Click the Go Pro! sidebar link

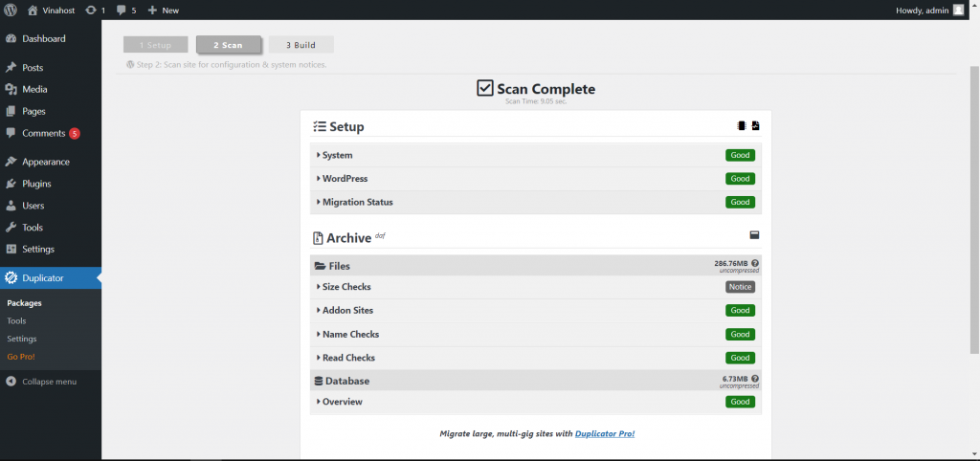tap(20, 357)
